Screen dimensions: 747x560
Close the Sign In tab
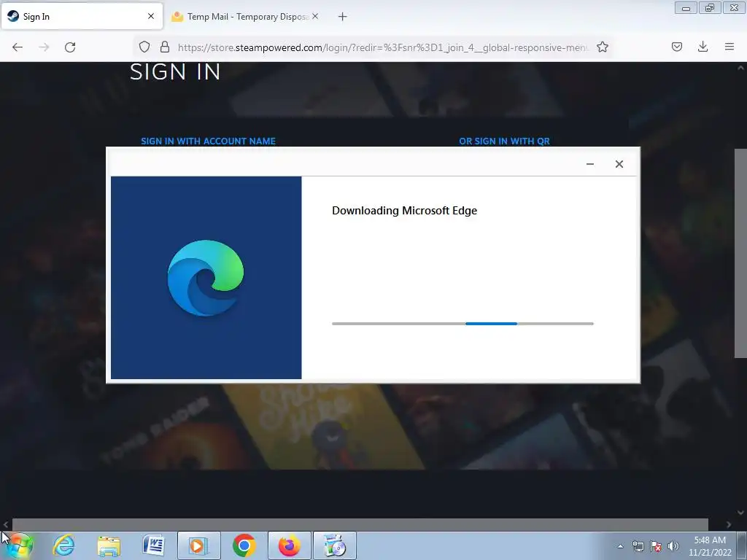point(151,16)
